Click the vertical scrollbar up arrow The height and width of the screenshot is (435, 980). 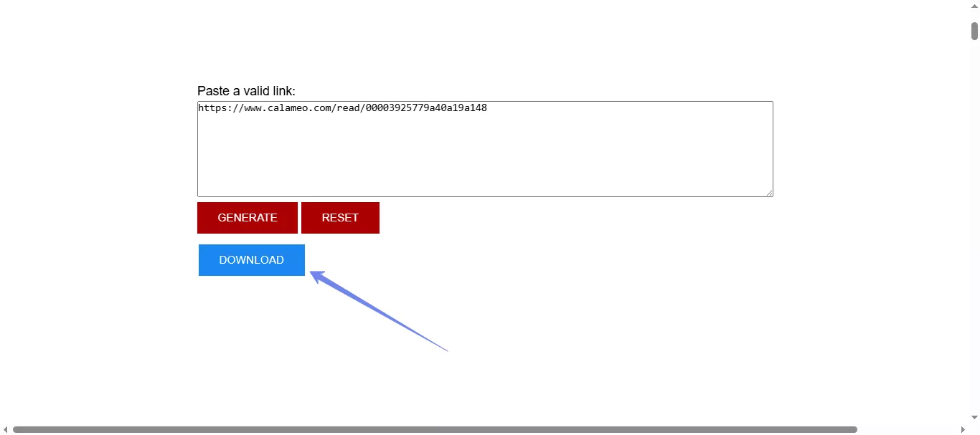tap(974, 6)
